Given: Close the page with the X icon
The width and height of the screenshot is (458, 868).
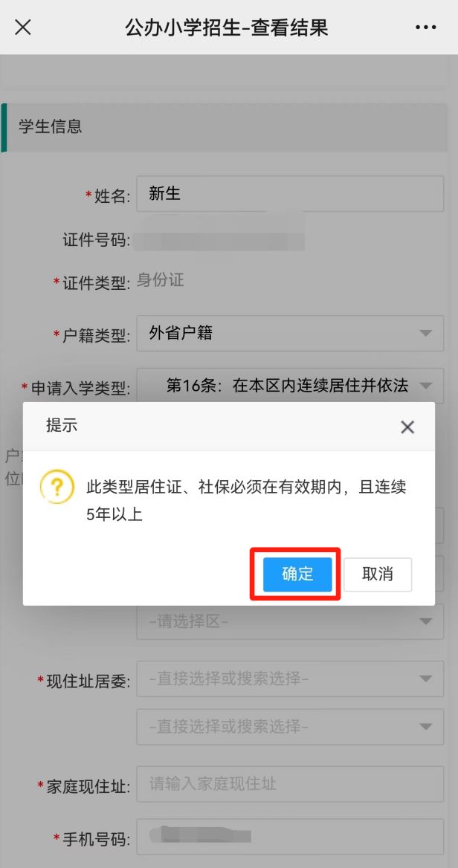Looking at the screenshot, I should tap(23, 27).
